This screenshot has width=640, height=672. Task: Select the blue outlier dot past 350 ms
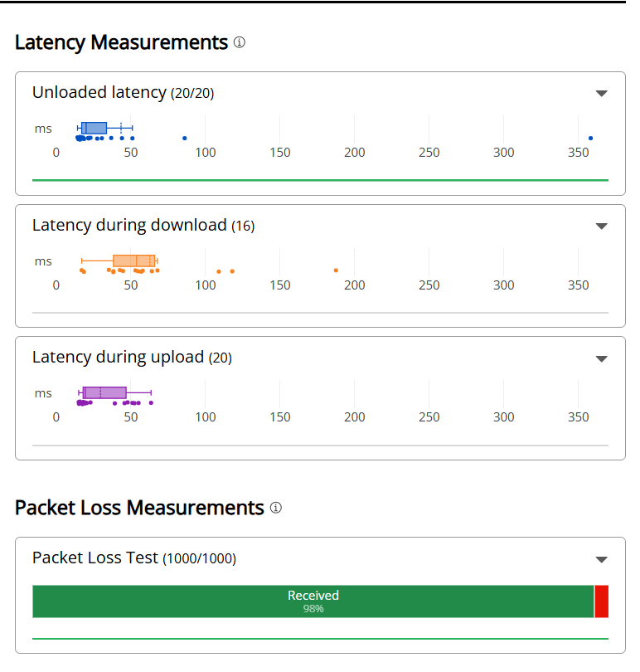pyautogui.click(x=590, y=138)
